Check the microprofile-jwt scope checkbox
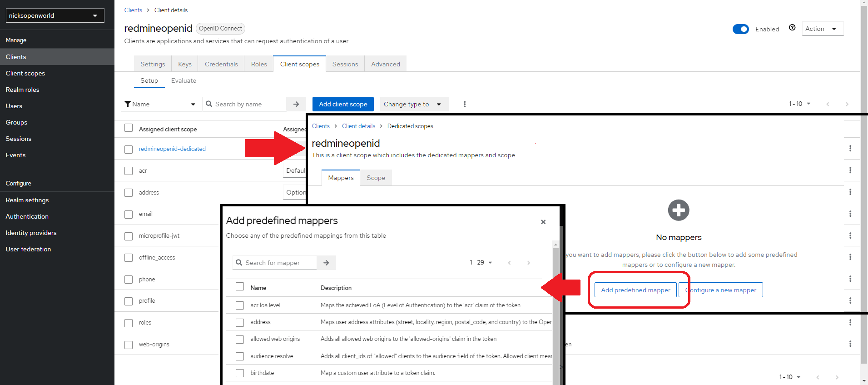The image size is (868, 385). pos(129,236)
